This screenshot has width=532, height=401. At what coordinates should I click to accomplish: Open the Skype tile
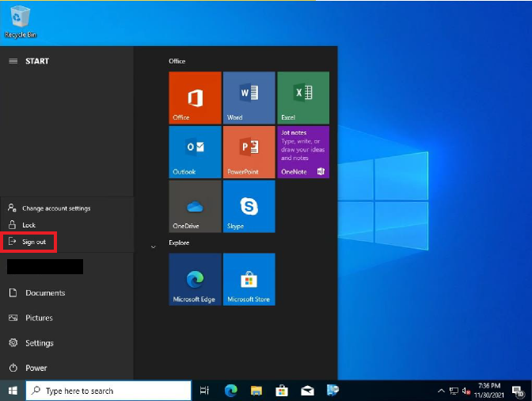click(x=249, y=206)
